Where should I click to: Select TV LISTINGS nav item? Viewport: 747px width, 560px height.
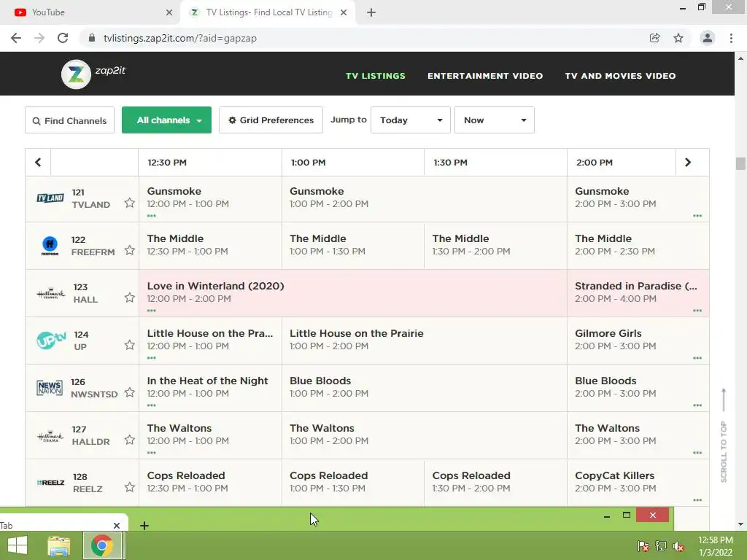coord(376,76)
